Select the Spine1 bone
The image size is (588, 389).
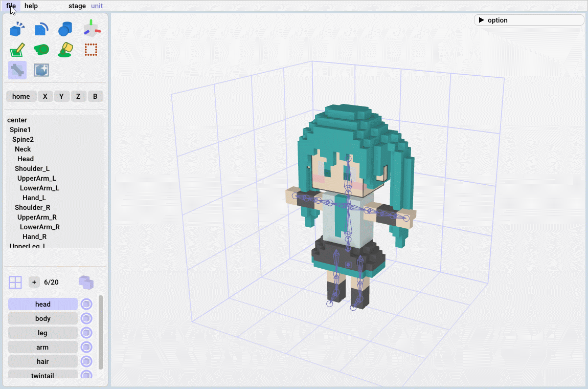tap(20, 130)
